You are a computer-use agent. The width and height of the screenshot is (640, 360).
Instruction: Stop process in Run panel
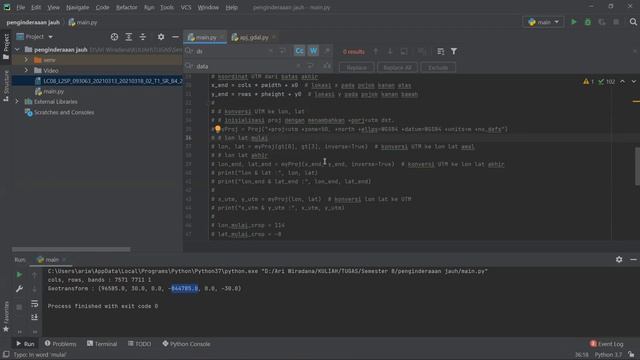tap(19, 307)
